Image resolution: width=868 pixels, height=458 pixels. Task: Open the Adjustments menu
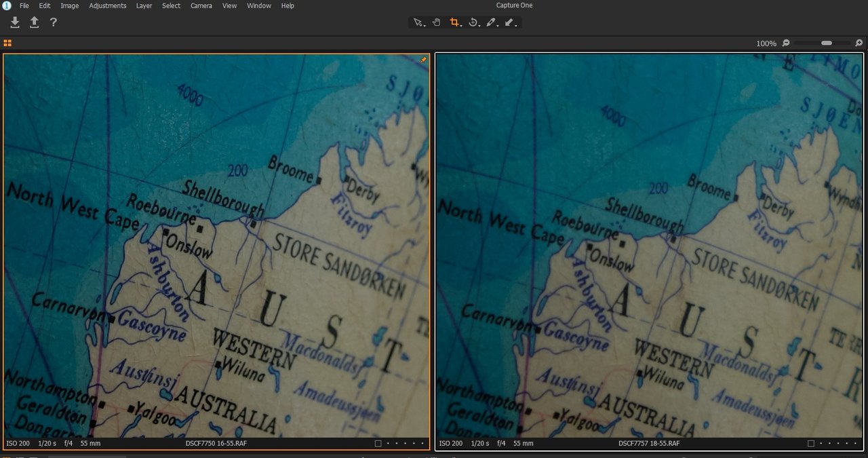coord(107,5)
